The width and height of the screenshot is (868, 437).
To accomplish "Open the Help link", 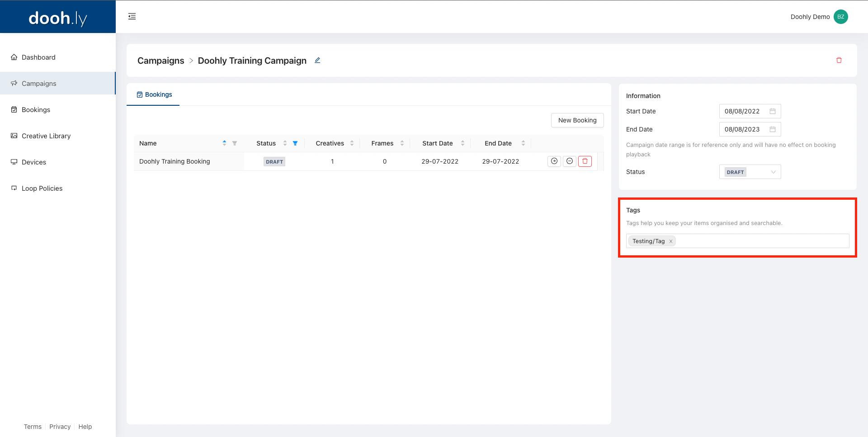I will [x=85, y=427].
